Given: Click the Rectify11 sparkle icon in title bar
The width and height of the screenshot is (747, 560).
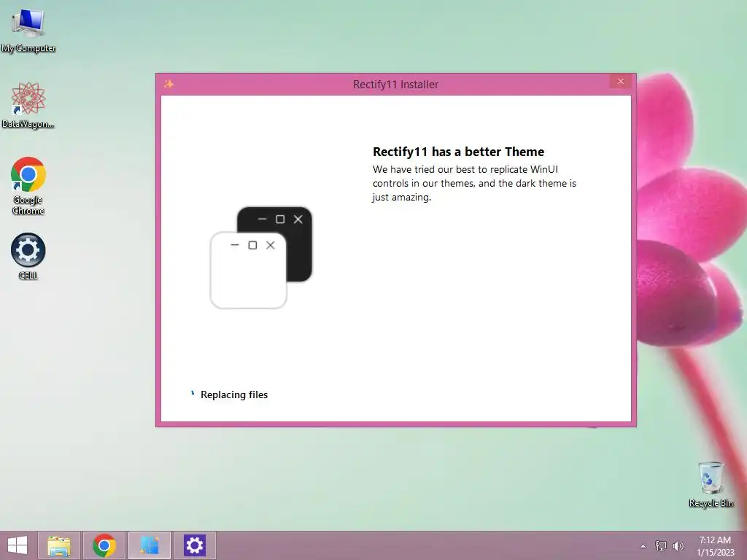Looking at the screenshot, I should pyautogui.click(x=169, y=85).
